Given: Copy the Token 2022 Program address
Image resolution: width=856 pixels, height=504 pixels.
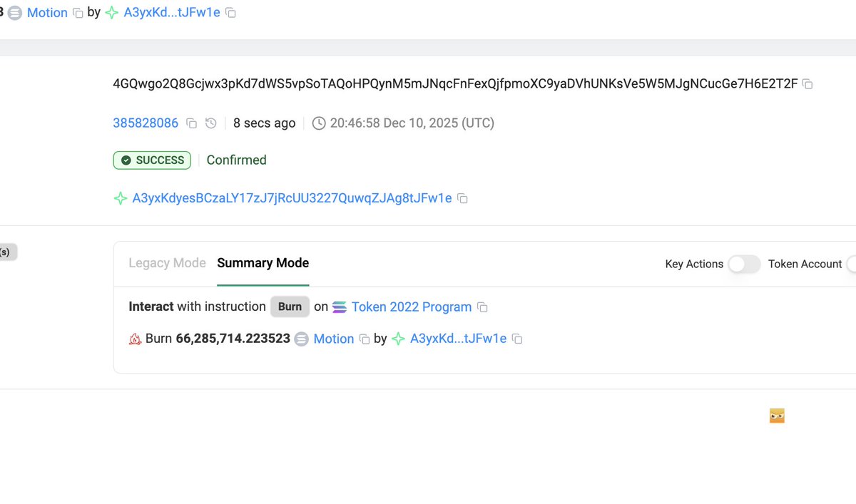Looking at the screenshot, I should click(x=482, y=307).
